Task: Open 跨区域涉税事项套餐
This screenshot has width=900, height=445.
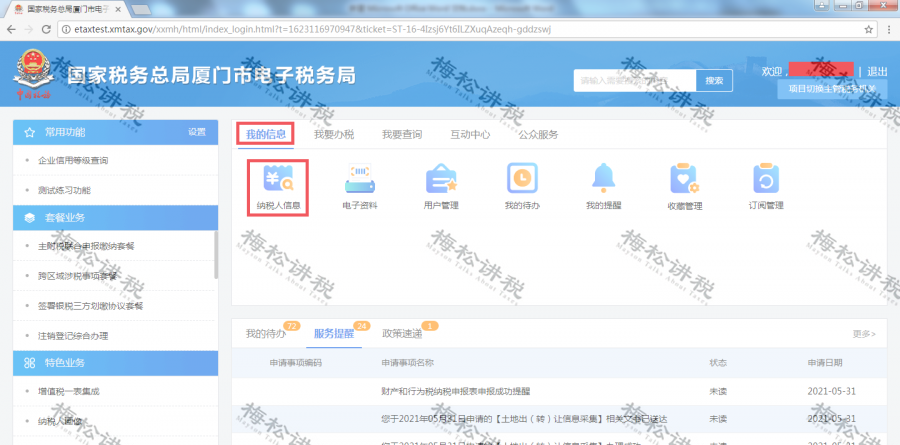Action: pos(77,276)
